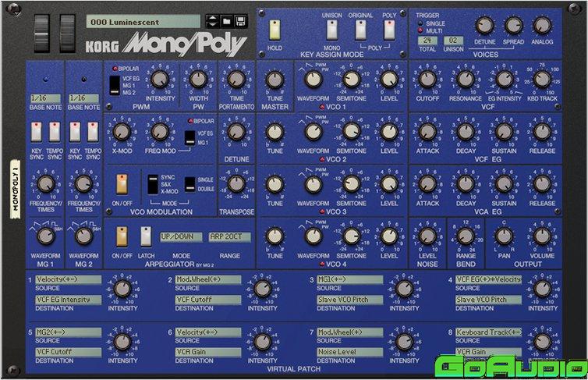Click the PWM source selector switch
588x380 pixels.
[x=115, y=85]
